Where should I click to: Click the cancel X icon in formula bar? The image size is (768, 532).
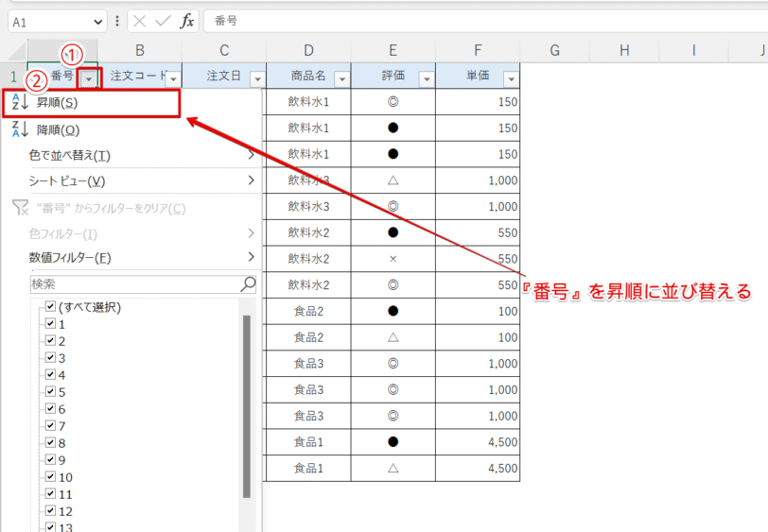tap(140, 21)
